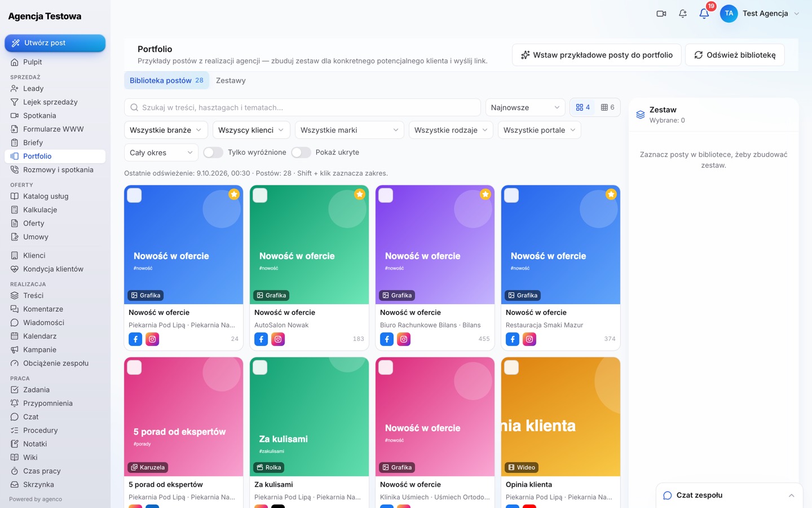The height and width of the screenshot is (508, 812).
Task: Open Lejek sprzedaży in sidebar
Action: point(55,102)
